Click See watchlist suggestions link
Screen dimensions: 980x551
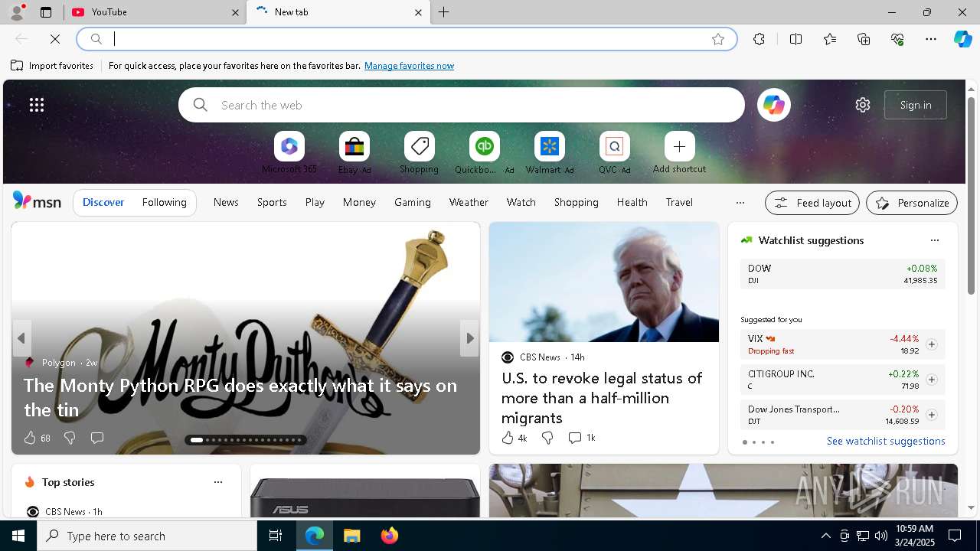click(886, 441)
